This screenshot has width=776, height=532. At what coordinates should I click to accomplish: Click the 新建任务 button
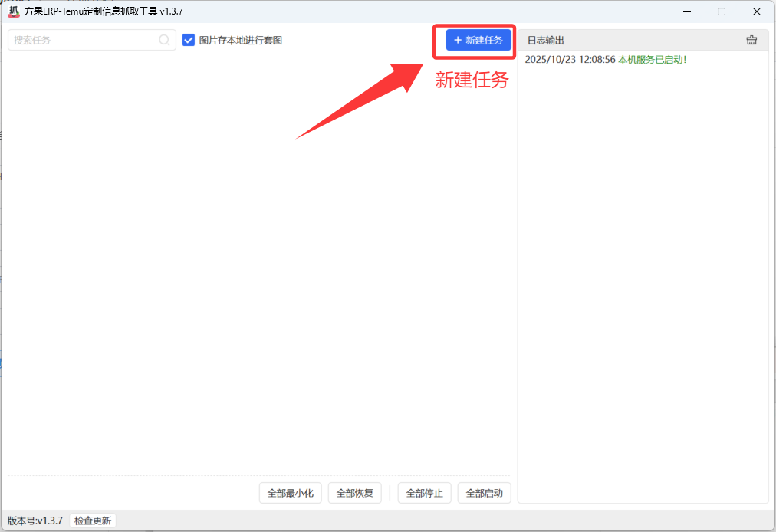coord(478,40)
